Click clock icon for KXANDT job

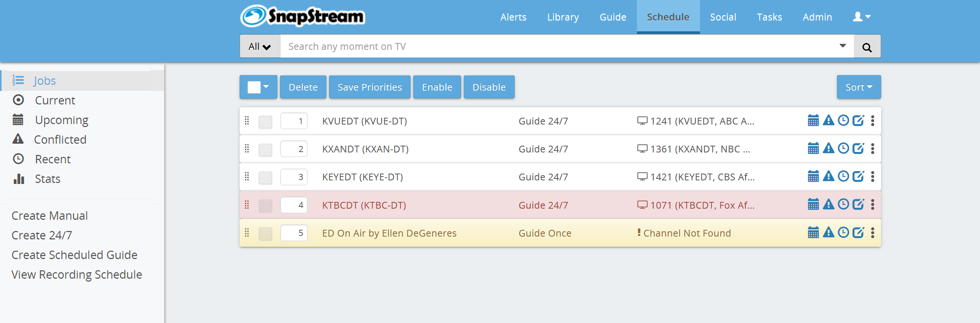pos(843,148)
